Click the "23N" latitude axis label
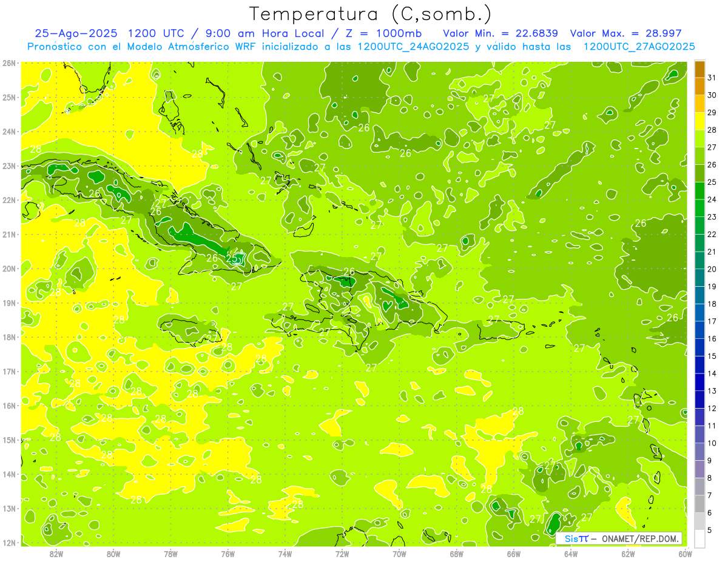Viewport: 728px width, 562px height. [x=9, y=166]
